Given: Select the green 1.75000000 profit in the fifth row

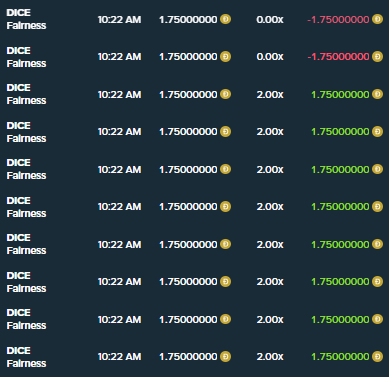Looking at the screenshot, I should pos(340,169).
